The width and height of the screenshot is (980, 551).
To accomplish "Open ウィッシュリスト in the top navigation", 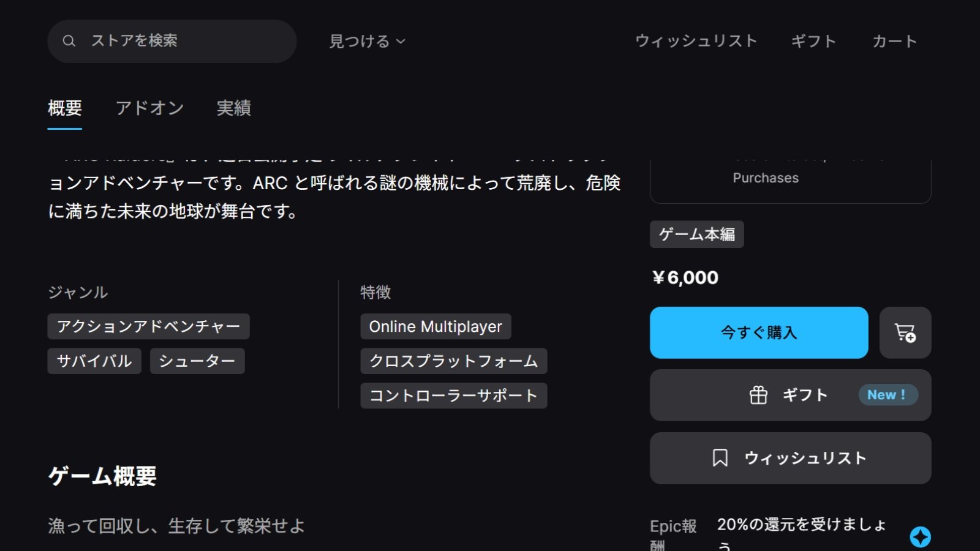I will [696, 41].
